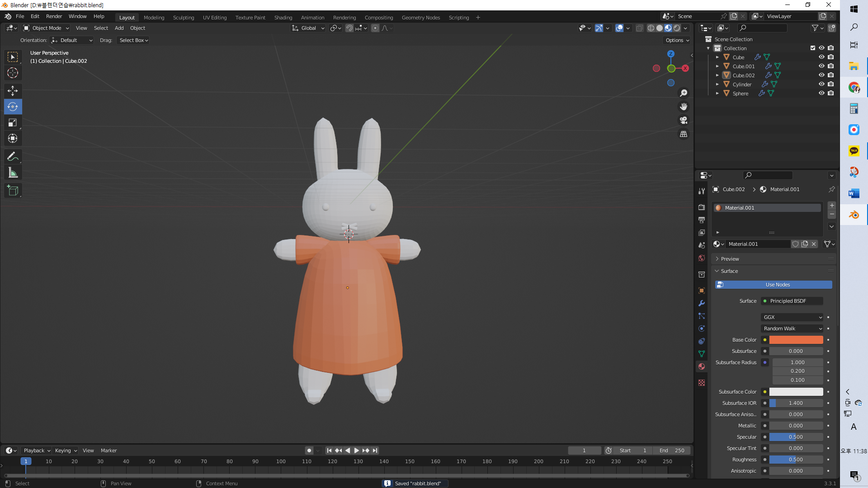Image resolution: width=868 pixels, height=488 pixels.
Task: Expand Cylinder in the outliner
Action: pyautogui.click(x=717, y=84)
